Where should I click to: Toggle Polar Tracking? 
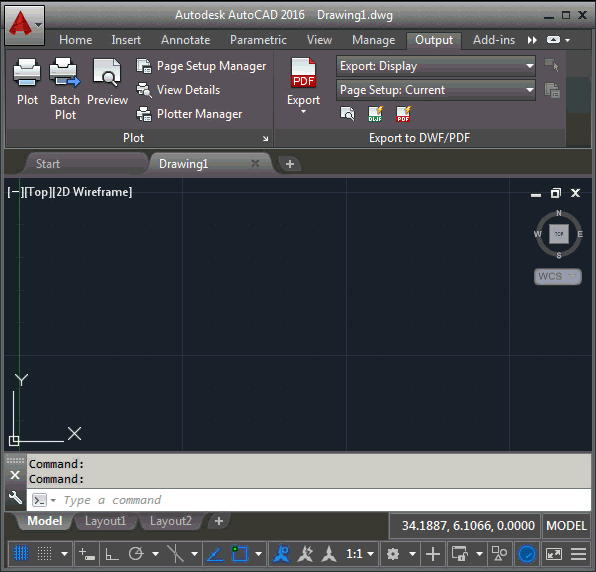(x=136, y=554)
